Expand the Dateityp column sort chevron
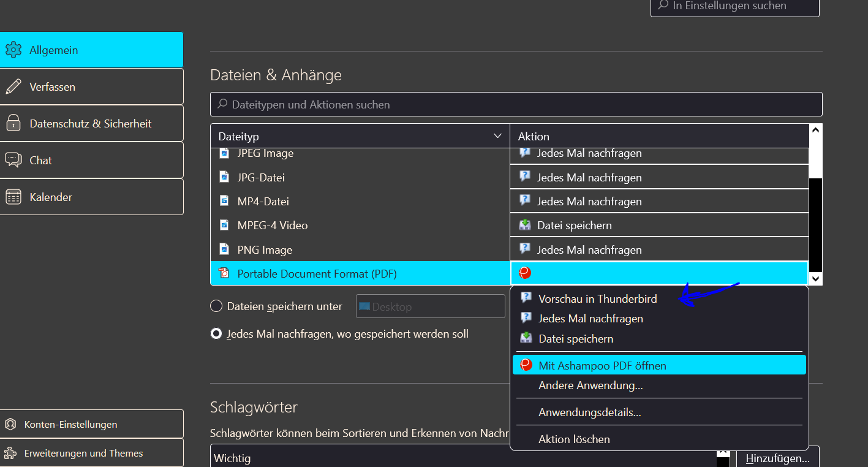This screenshot has width=868, height=467. (497, 136)
